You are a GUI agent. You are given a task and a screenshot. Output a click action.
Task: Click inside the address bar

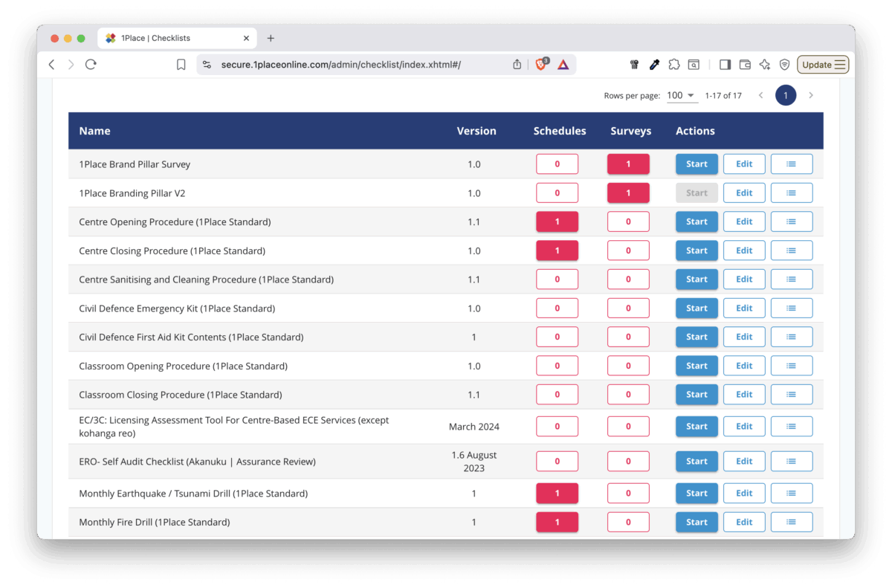click(334, 64)
